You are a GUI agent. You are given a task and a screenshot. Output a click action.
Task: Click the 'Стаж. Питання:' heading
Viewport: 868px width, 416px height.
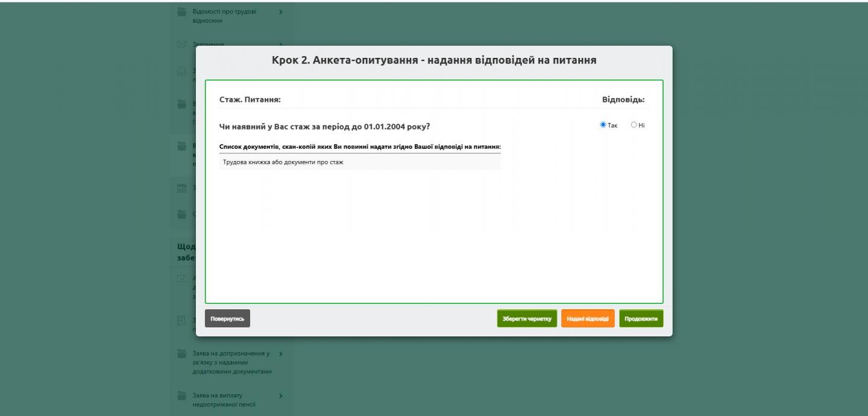coord(250,99)
